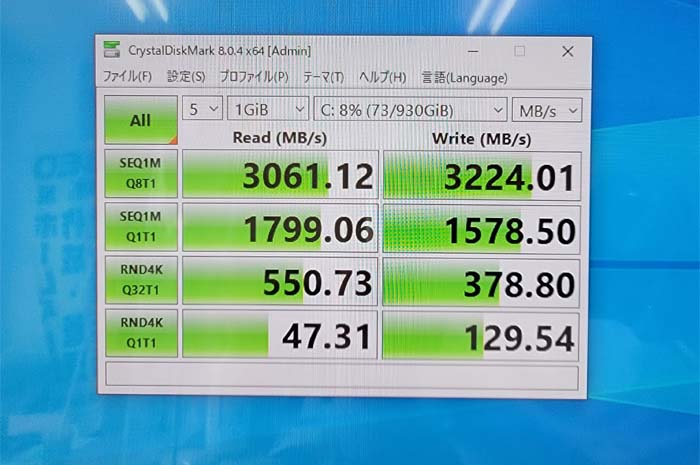Click the Read (MB/s) column header
The height and width of the screenshot is (465, 700).
click(280, 137)
